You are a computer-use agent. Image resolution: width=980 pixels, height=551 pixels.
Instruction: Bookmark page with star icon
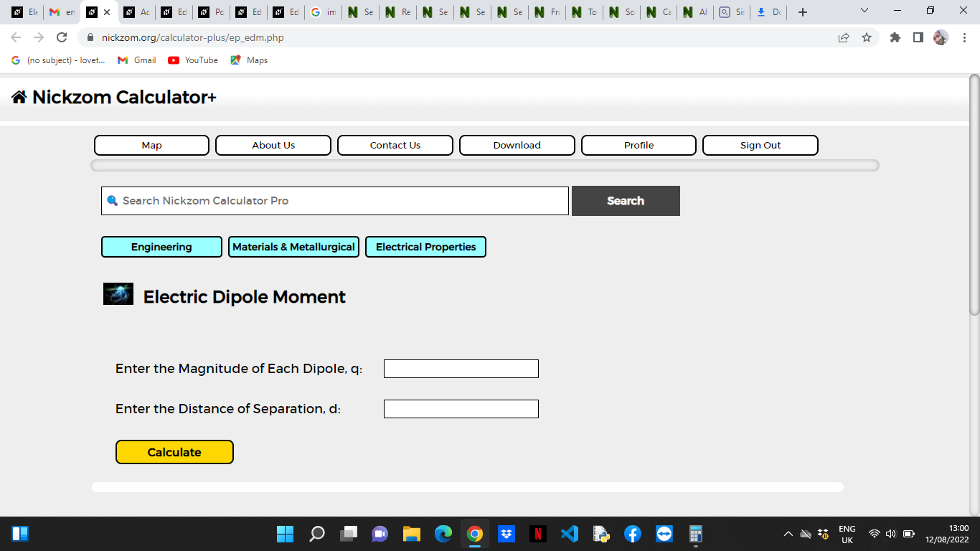click(867, 37)
